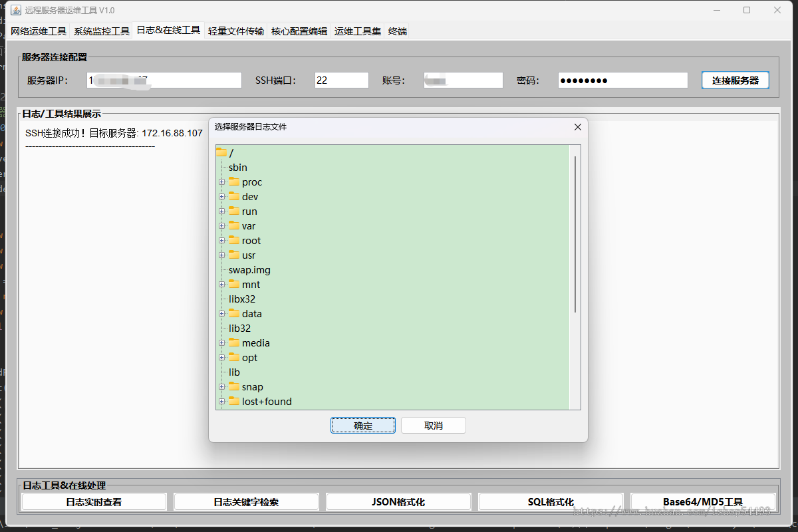Click the var folder icon
Screen dimensions: 798x532
point(233,225)
